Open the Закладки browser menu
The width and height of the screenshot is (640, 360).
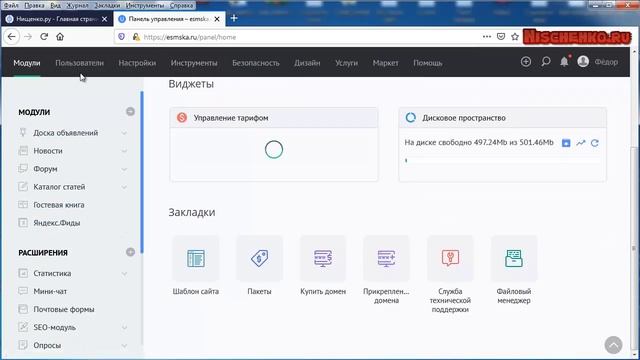coord(107,5)
